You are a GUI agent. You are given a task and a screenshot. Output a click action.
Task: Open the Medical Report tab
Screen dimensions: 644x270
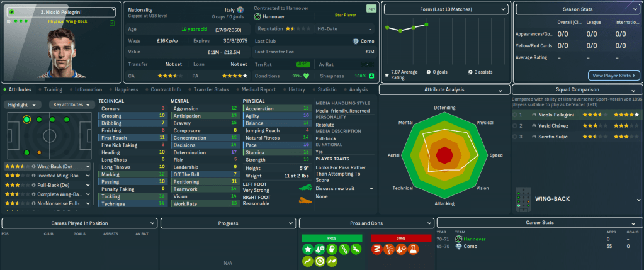(x=258, y=89)
